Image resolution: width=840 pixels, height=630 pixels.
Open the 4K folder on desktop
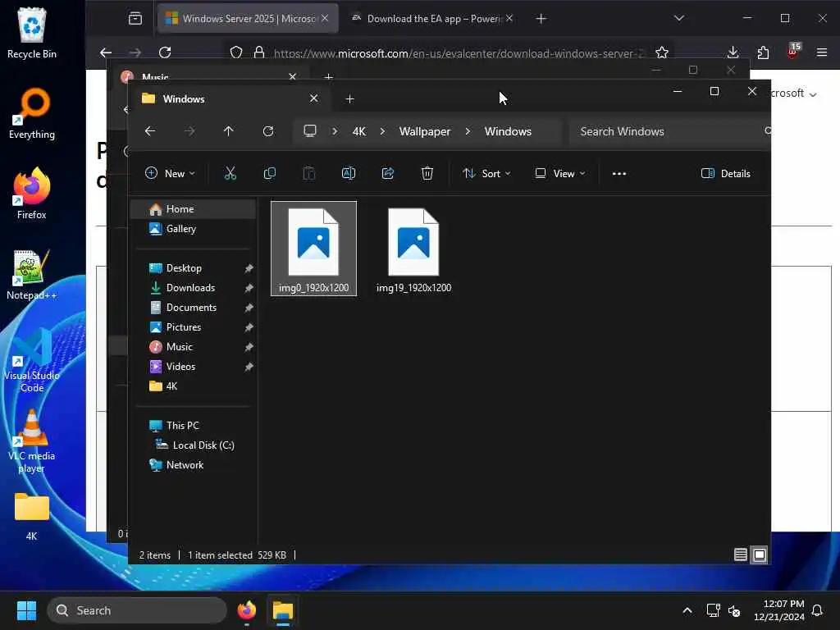click(32, 516)
